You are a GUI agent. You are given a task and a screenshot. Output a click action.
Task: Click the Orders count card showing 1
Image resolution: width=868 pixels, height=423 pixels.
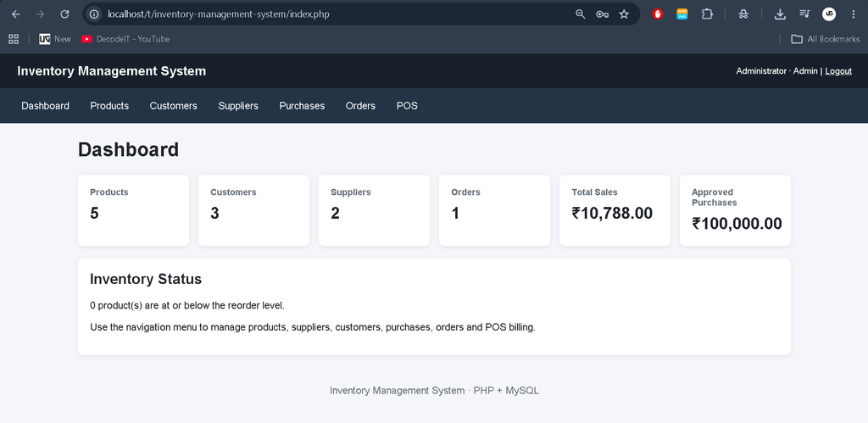494,210
